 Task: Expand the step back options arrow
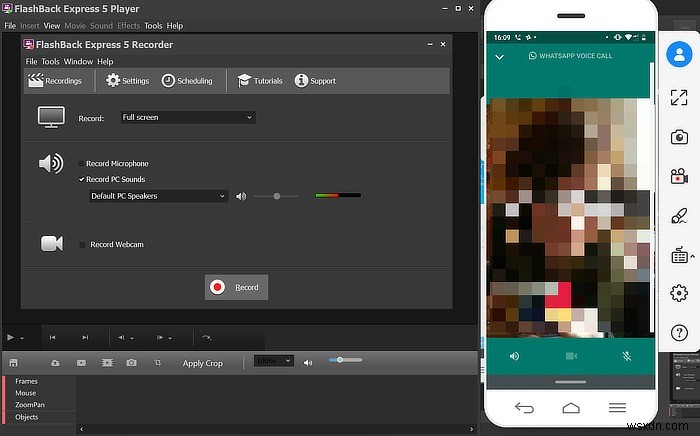coord(132,338)
